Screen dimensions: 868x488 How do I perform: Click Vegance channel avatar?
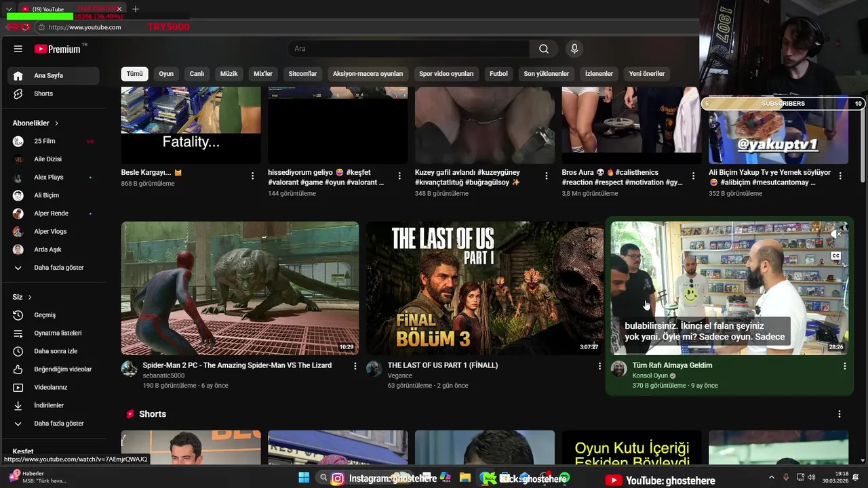pos(374,369)
